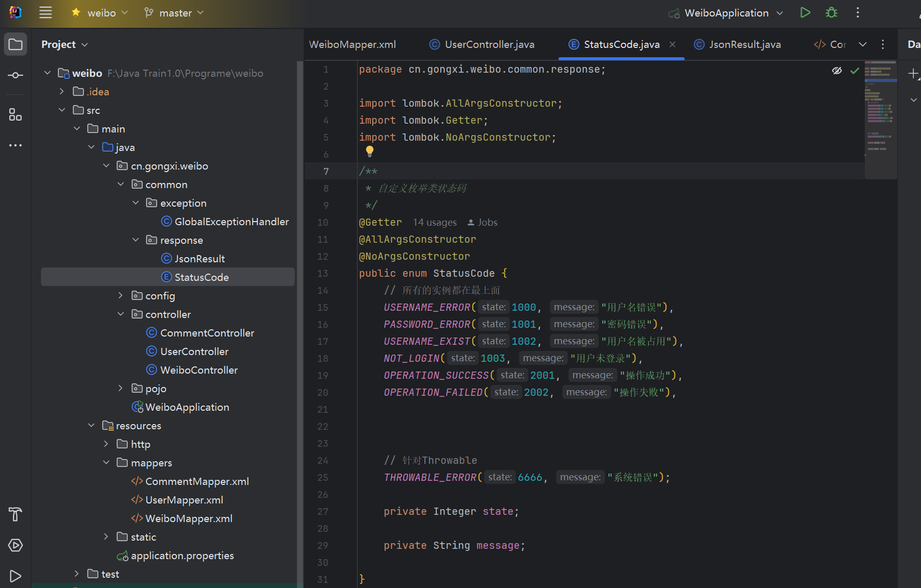Switch to the UserController.java tab
The width and height of the screenshot is (921, 588).
tap(482, 44)
